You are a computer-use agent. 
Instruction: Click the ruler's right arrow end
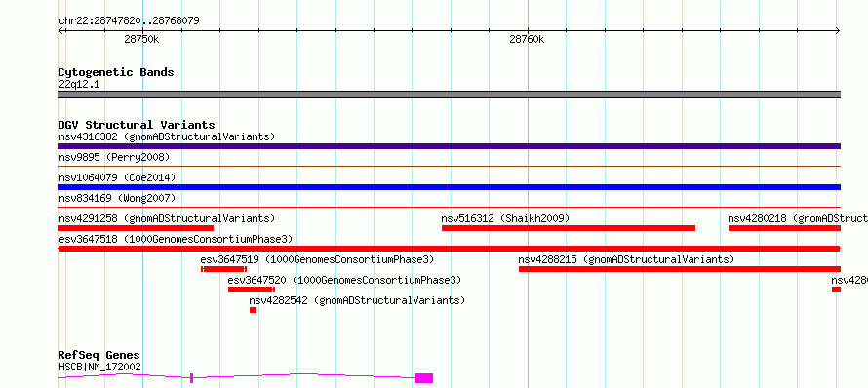tap(838, 31)
